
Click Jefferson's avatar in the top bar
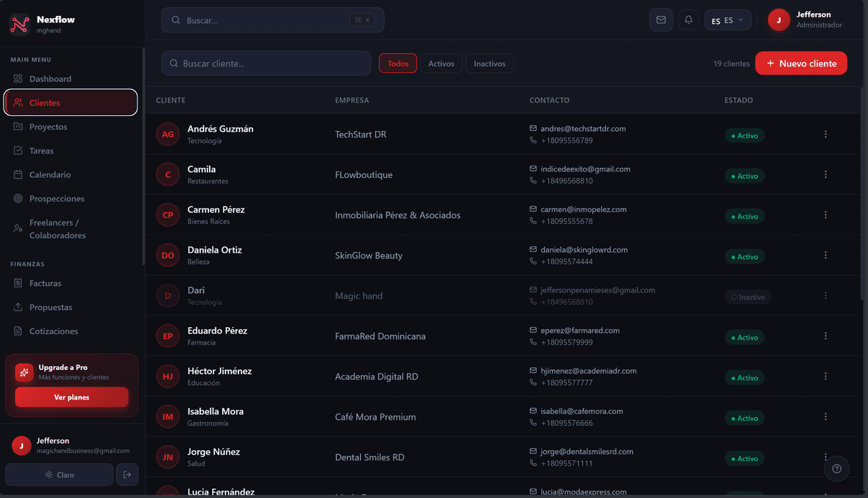click(779, 20)
